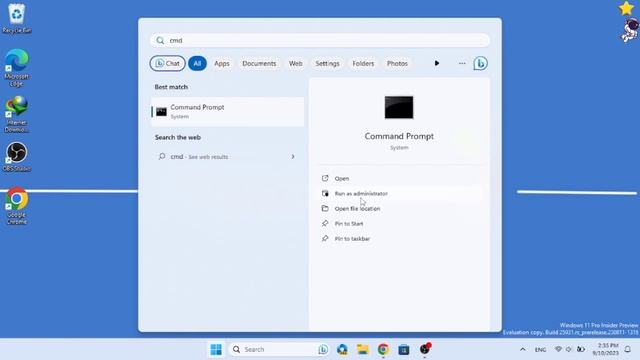The width and height of the screenshot is (640, 360).
Task: Click the ENG language indicator
Action: coord(540,350)
